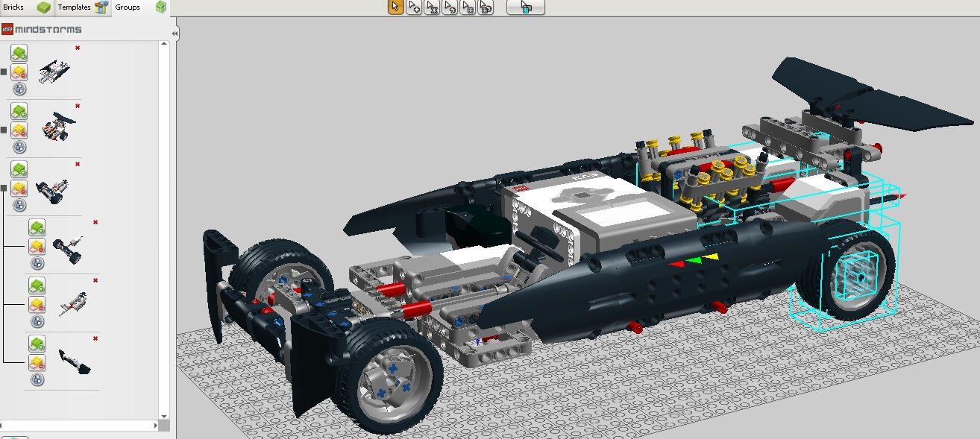This screenshot has height=439, width=980.
Task: Open the Groups tab
Action: [x=140, y=7]
